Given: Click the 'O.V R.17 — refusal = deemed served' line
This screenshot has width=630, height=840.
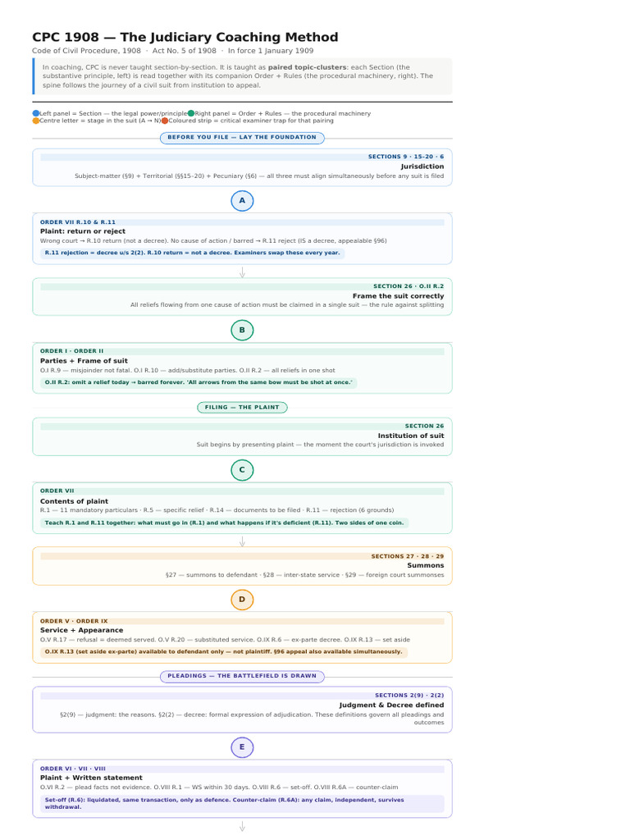Looking at the screenshot, I should click(225, 640).
